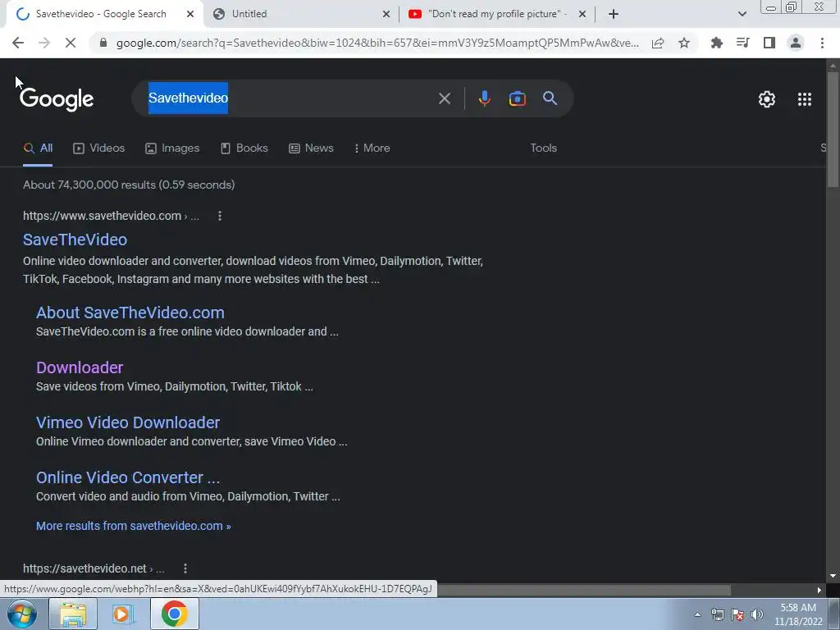Open the Chrome profile avatar icon
This screenshot has height=630, width=840.
[796, 43]
